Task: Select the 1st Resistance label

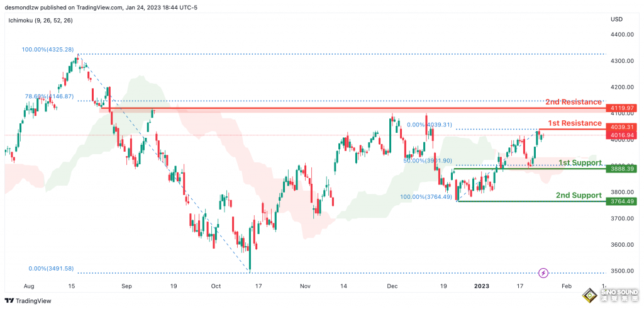Action: tap(575, 122)
